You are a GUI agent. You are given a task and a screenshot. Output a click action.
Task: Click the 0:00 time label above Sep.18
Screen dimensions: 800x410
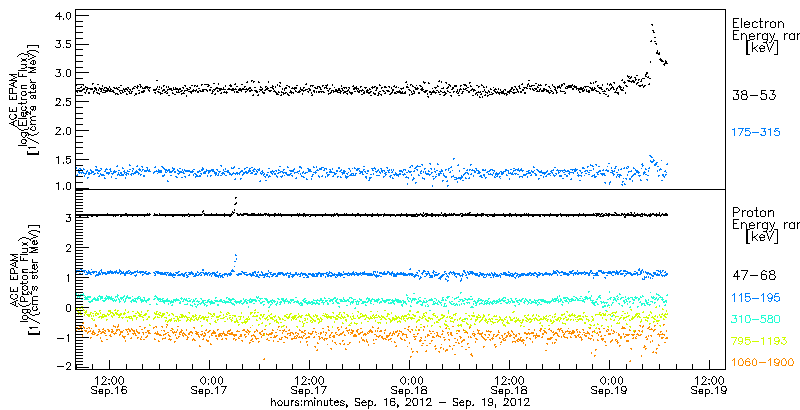click(409, 380)
